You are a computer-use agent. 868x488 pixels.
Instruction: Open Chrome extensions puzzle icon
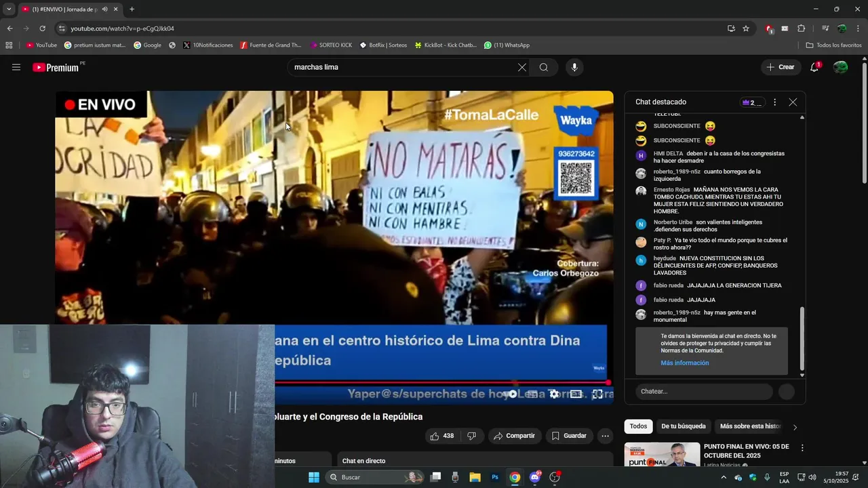[801, 28]
